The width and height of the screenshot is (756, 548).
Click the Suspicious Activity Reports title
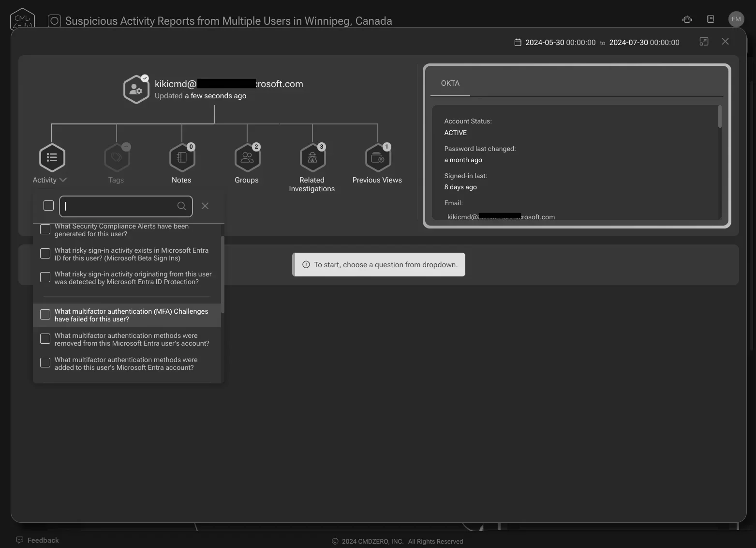229,21
